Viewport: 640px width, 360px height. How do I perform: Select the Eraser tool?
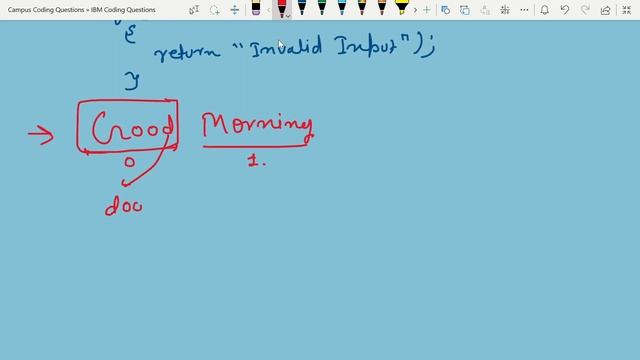[x=256, y=9]
